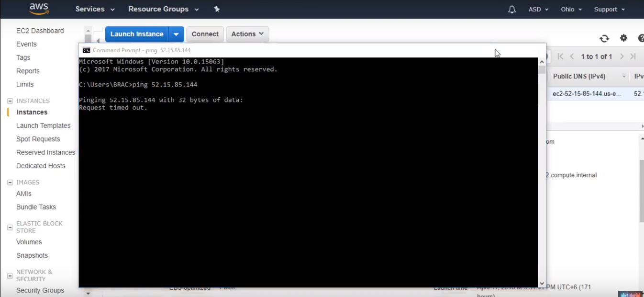The width and height of the screenshot is (644, 297).
Task: Open Tags in sidebar
Action: pyautogui.click(x=23, y=57)
